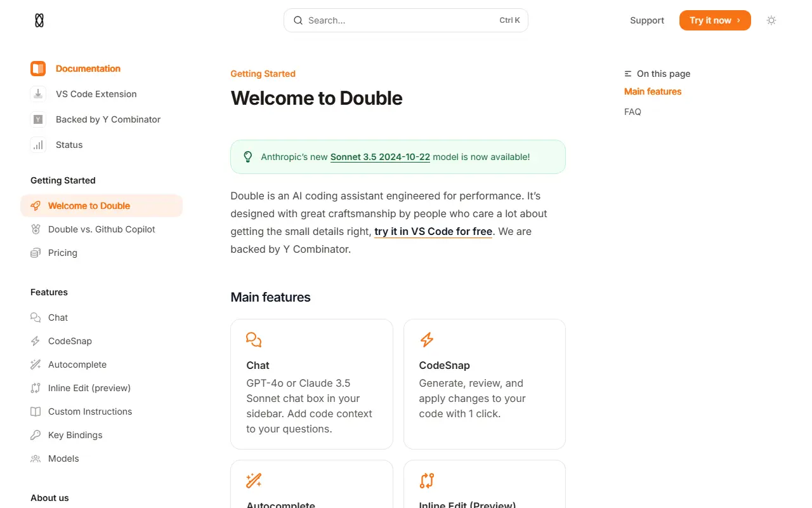Click the Status bar chart icon
The image size is (812, 508).
(38, 145)
